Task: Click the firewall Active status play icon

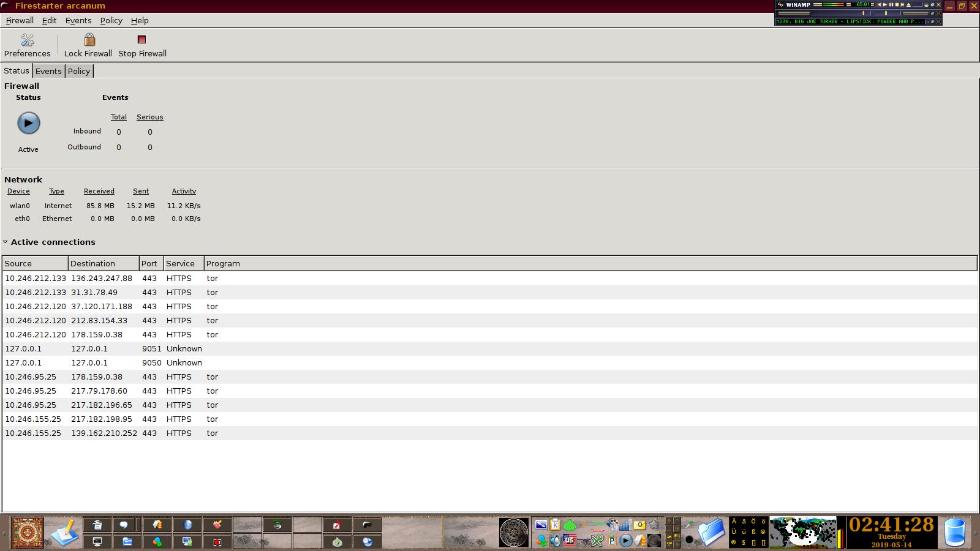Action: [28, 123]
